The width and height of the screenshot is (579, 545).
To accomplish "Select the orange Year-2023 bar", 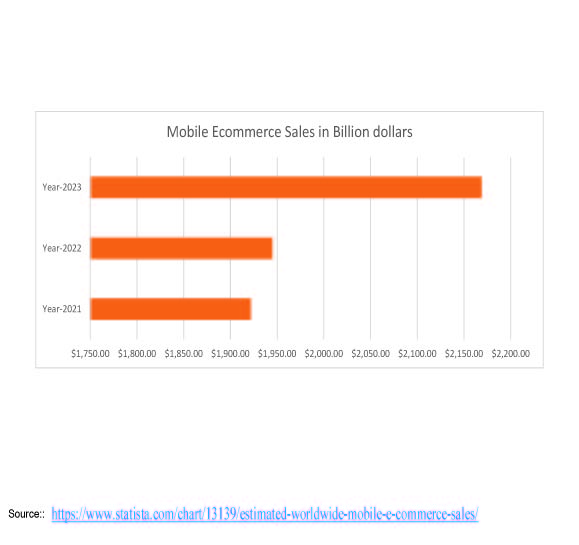I will point(286,187).
